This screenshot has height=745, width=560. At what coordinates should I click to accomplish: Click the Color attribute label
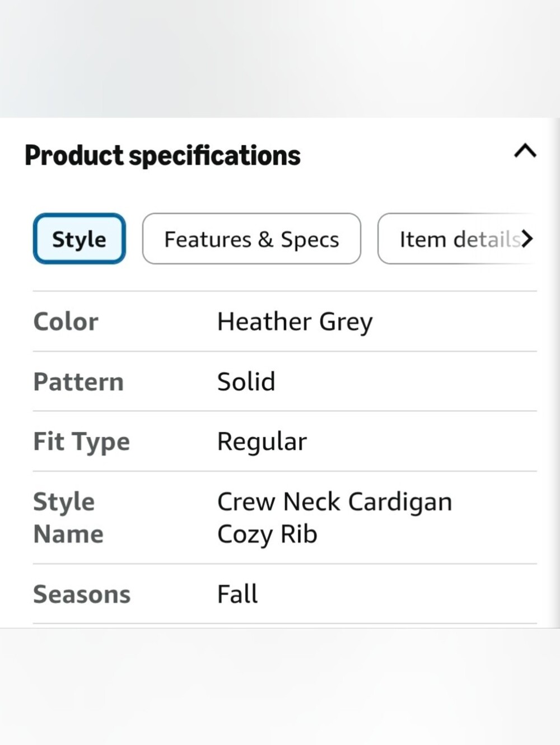(66, 322)
